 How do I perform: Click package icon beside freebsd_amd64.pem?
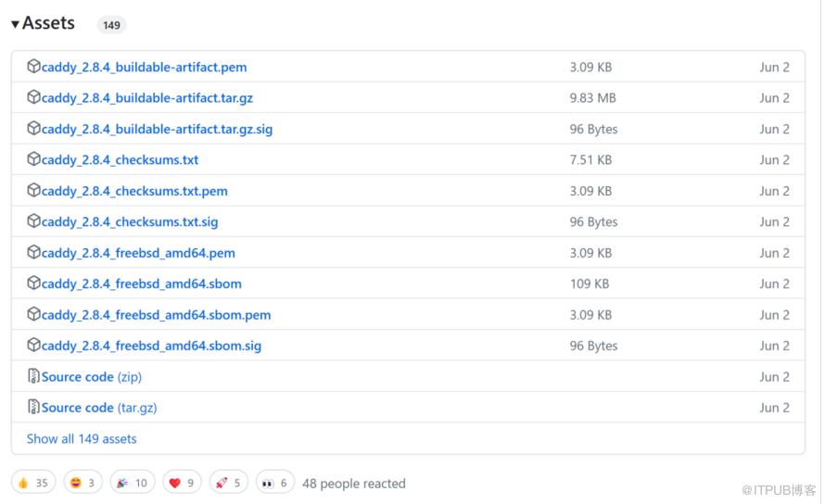point(33,252)
